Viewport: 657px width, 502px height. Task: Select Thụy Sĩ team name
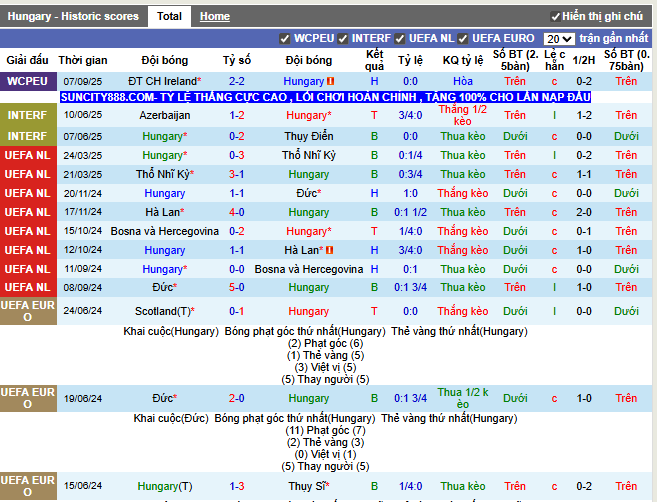309,486
